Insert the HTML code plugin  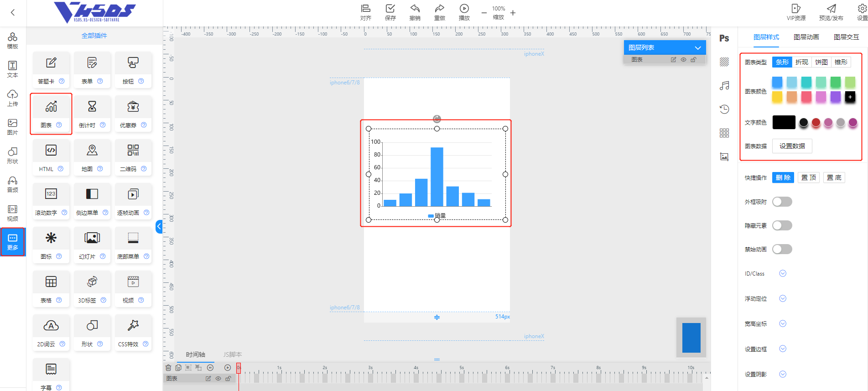point(51,157)
